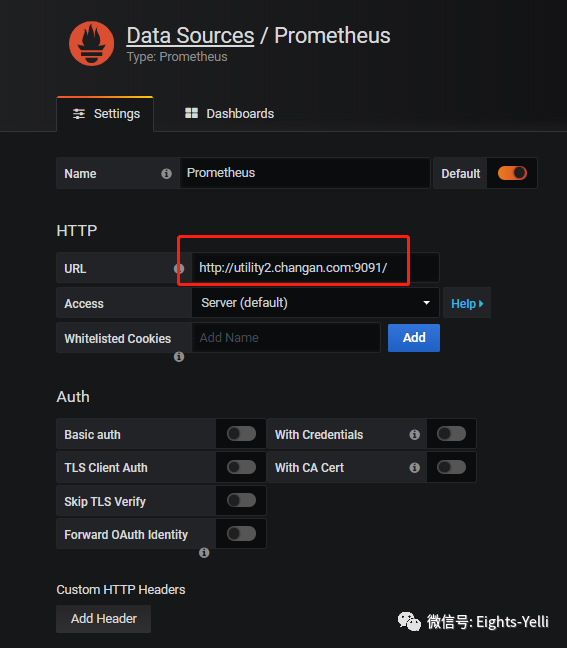Image resolution: width=567 pixels, height=648 pixels.
Task: Click into the URL input field
Action: click(x=315, y=268)
